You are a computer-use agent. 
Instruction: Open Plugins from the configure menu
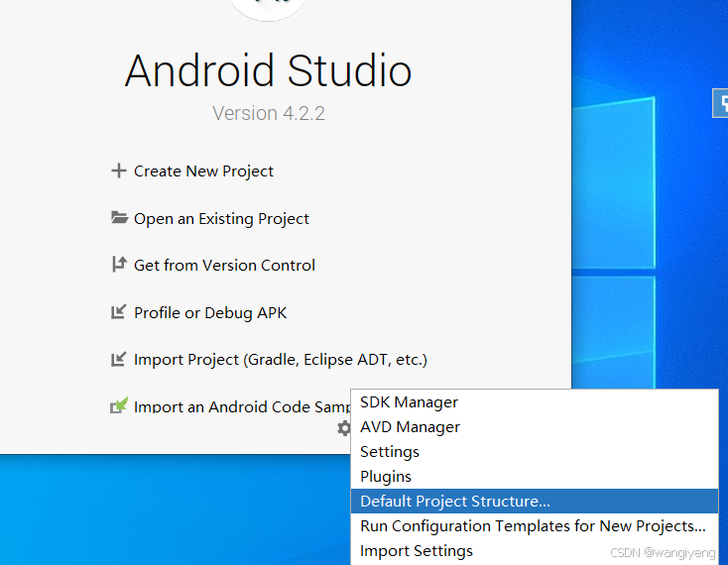coord(535,477)
